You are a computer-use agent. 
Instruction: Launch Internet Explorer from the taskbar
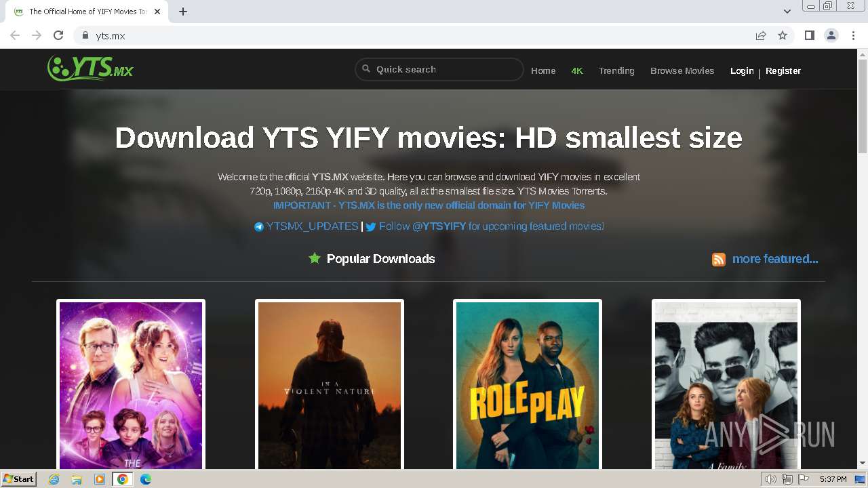click(54, 479)
